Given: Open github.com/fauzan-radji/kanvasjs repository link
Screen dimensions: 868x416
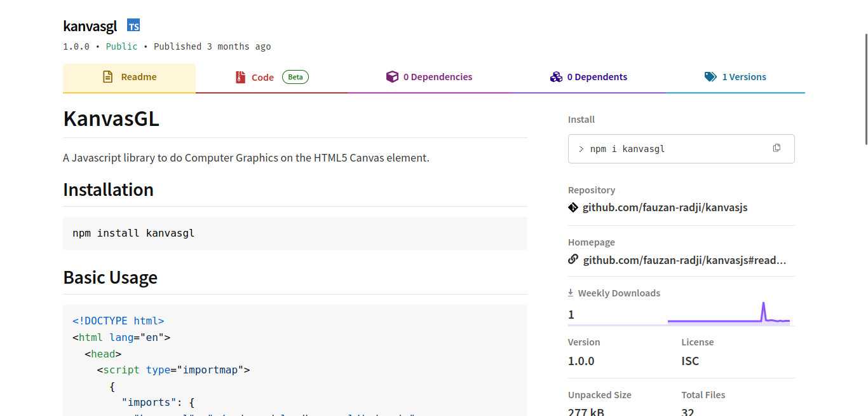Looking at the screenshot, I should [x=665, y=207].
